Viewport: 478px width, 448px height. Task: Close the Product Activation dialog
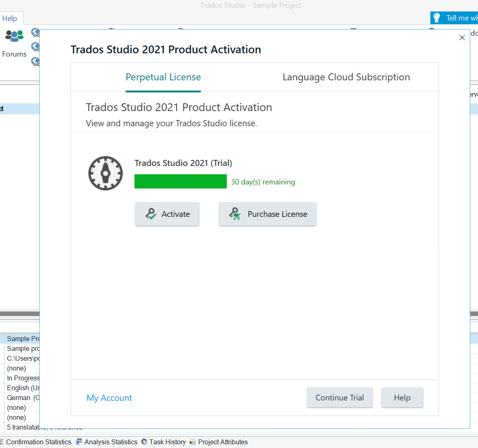[x=462, y=37]
